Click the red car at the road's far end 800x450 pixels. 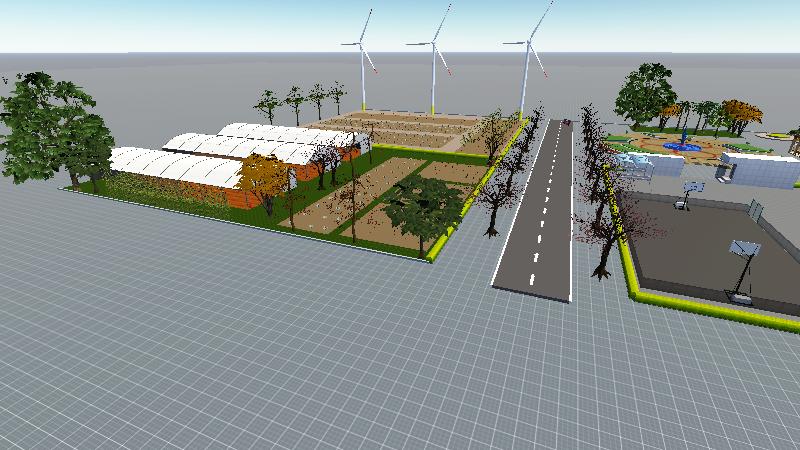click(x=567, y=122)
